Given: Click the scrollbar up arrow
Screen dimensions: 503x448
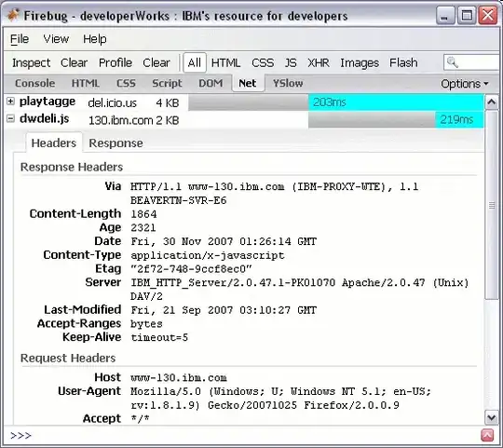Looking at the screenshot, I should pos(492,102).
